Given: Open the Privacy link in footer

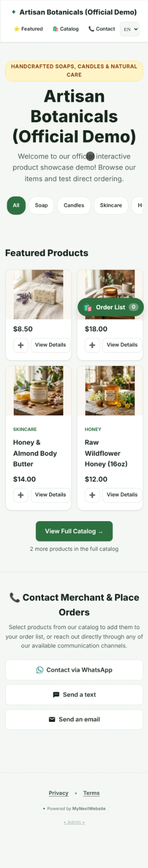Looking at the screenshot, I should click(x=59, y=793).
